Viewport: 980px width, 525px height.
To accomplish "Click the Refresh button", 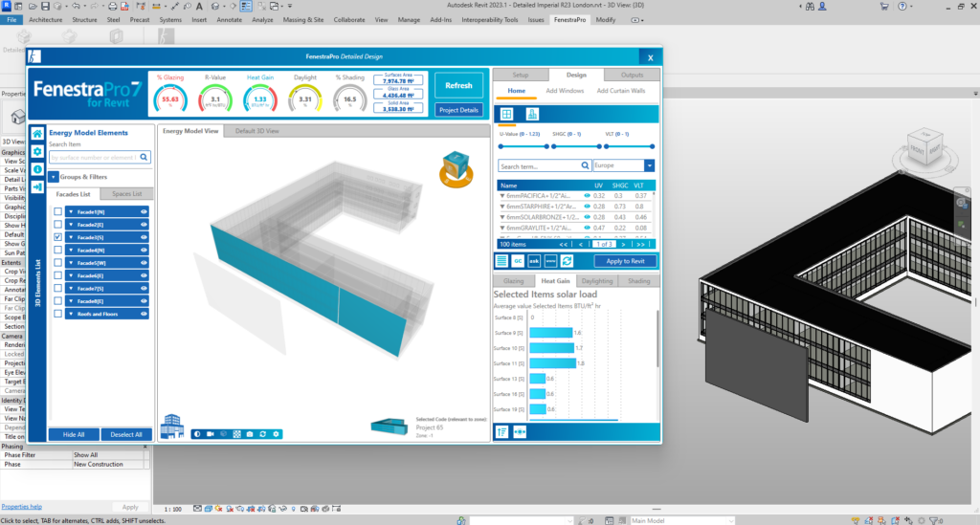I will (x=458, y=85).
